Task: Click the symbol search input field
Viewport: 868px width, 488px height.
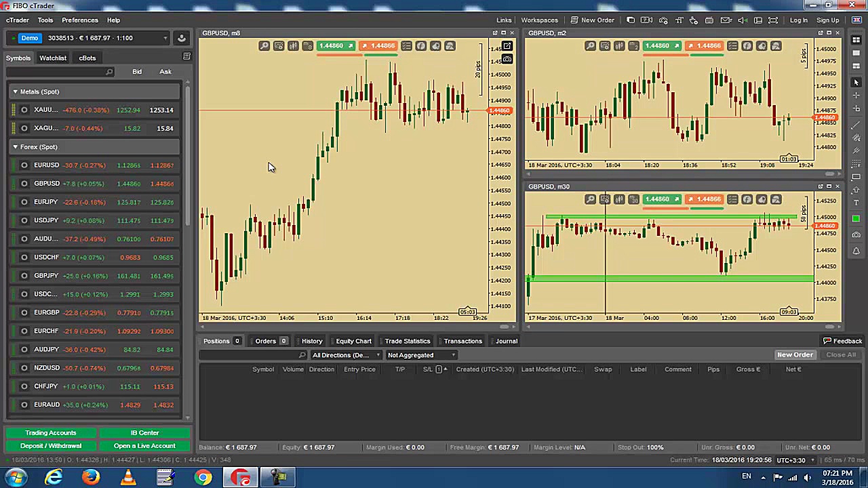Action: [60, 72]
